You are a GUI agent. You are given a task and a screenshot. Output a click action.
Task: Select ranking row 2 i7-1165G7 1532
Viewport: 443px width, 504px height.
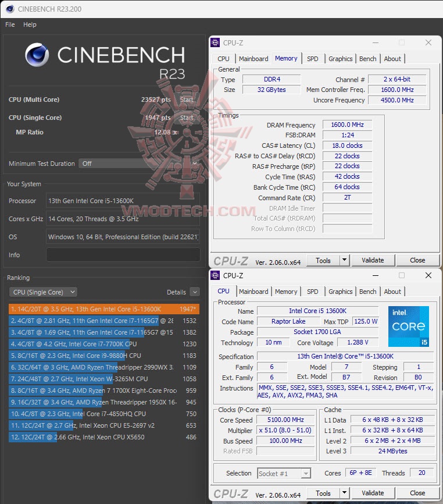[104, 321]
